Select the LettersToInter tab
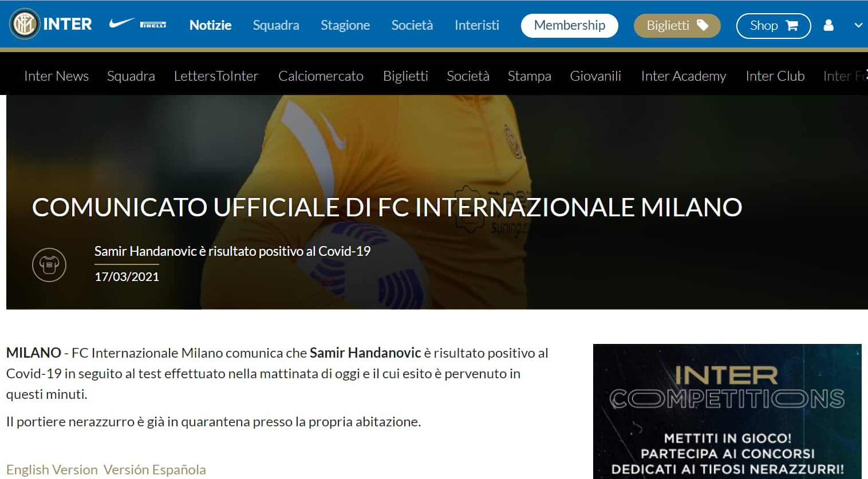 216,76
